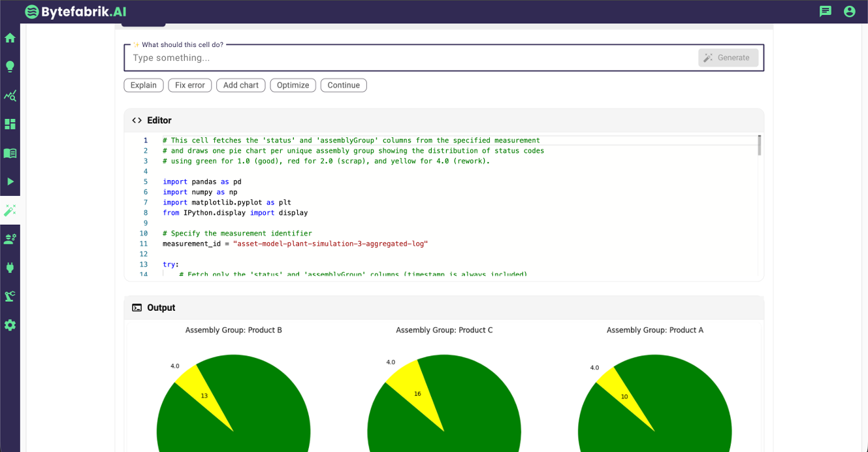Click the Explain button
The width and height of the screenshot is (868, 452).
[143, 85]
